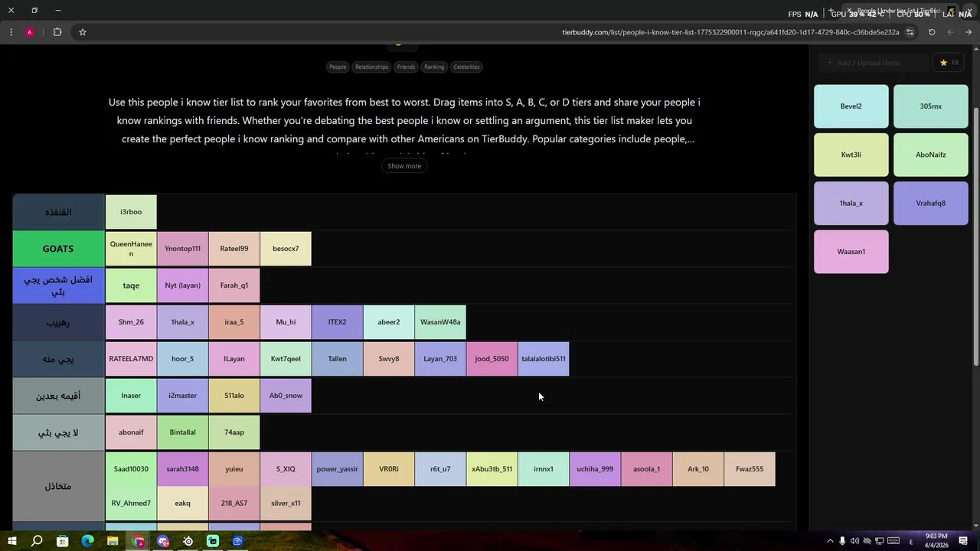Open Windows taskbar search
This screenshot has height=551, width=980.
click(x=37, y=541)
